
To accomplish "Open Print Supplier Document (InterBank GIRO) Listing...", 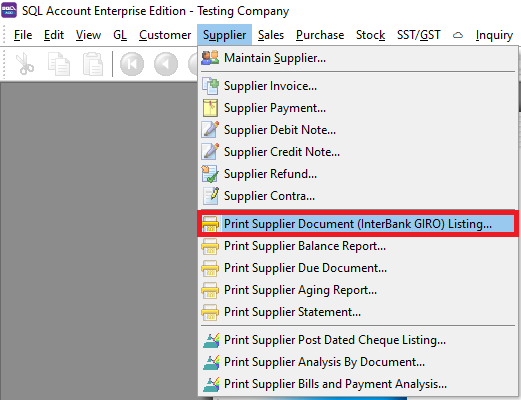I will point(358,224).
